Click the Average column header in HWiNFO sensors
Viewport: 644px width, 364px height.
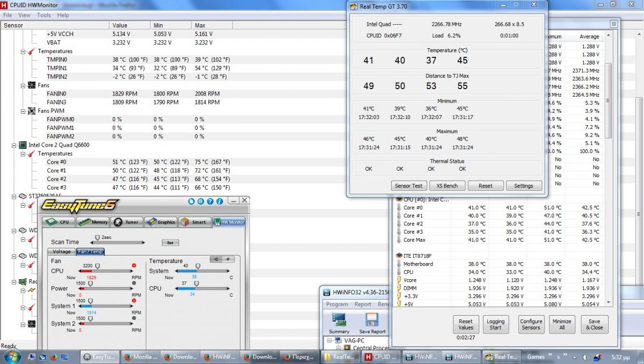click(589, 37)
